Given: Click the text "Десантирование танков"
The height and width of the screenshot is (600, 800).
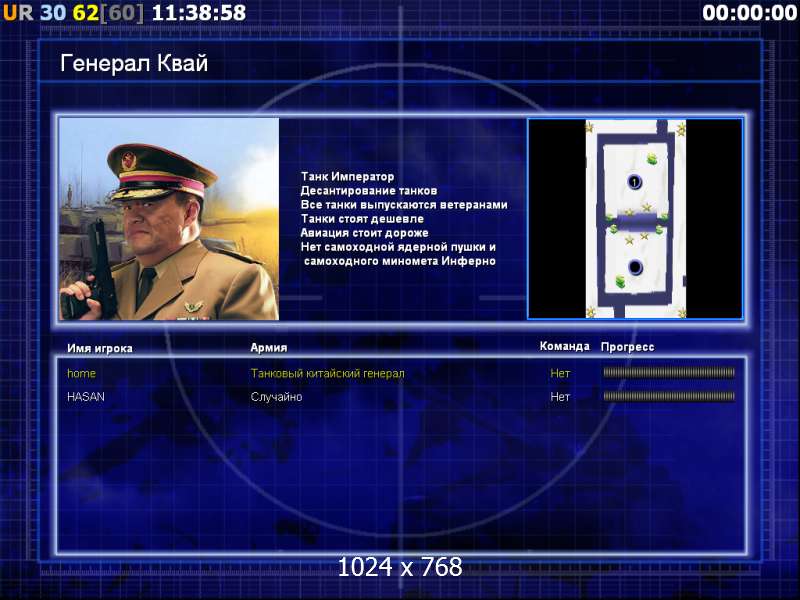Looking at the screenshot, I should point(369,191).
